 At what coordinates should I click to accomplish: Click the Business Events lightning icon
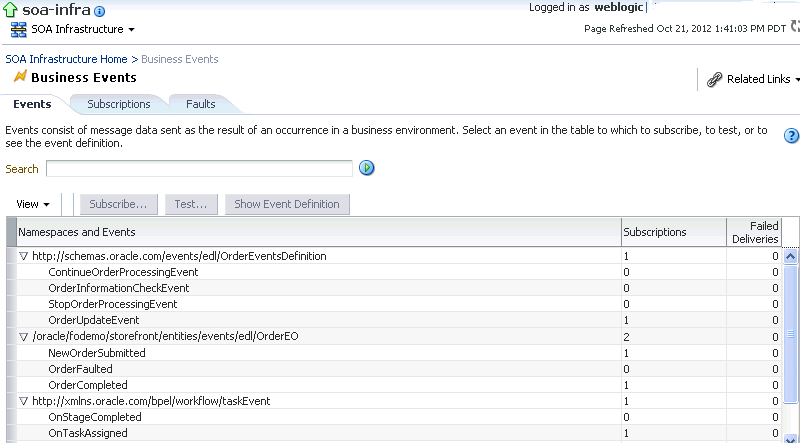click(x=20, y=77)
